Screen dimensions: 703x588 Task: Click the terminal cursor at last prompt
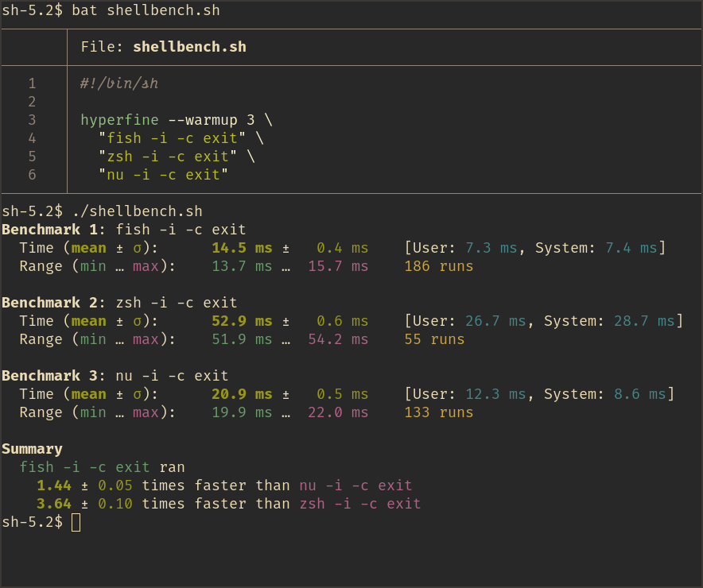click(75, 522)
